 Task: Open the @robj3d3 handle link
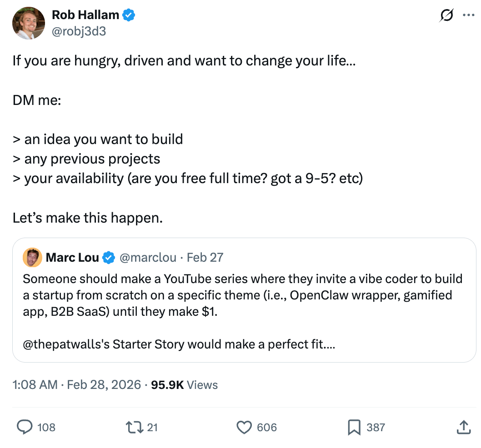click(79, 31)
